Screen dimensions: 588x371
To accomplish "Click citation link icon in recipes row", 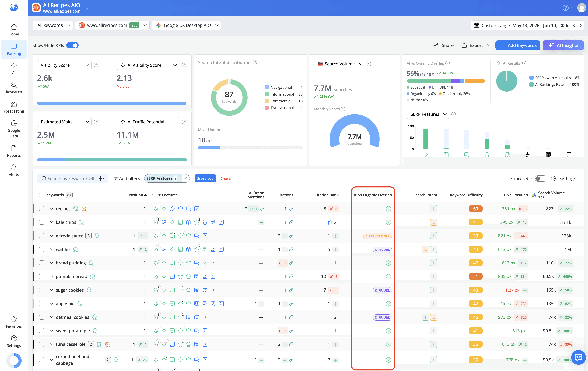I will pyautogui.click(x=291, y=209).
